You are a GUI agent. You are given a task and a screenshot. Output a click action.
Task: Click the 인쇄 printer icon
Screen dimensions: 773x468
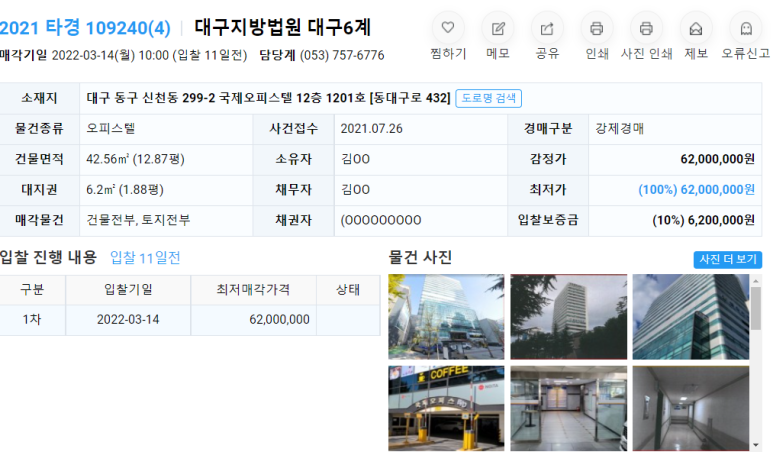(x=597, y=28)
